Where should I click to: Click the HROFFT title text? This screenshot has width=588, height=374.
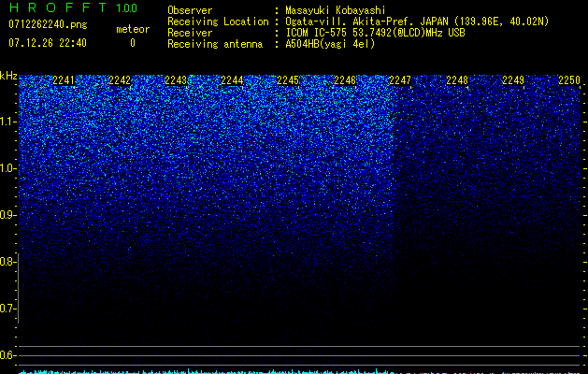(x=58, y=7)
